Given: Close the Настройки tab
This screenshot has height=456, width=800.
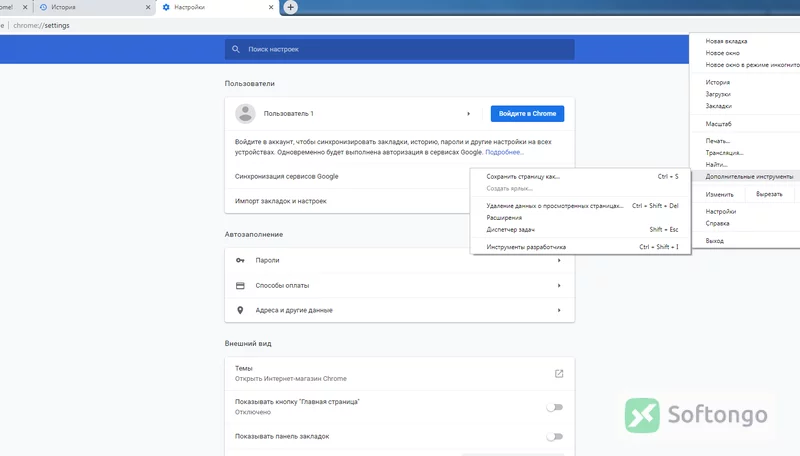Looking at the screenshot, I should coord(271,7).
